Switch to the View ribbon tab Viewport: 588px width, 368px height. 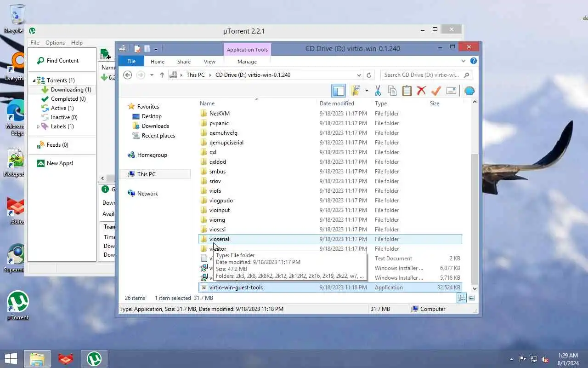click(209, 62)
